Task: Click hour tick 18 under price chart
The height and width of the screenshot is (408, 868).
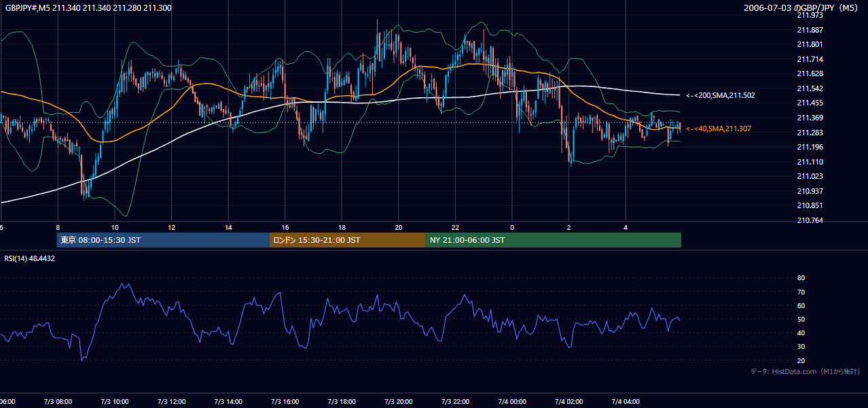Action: pyautogui.click(x=342, y=228)
